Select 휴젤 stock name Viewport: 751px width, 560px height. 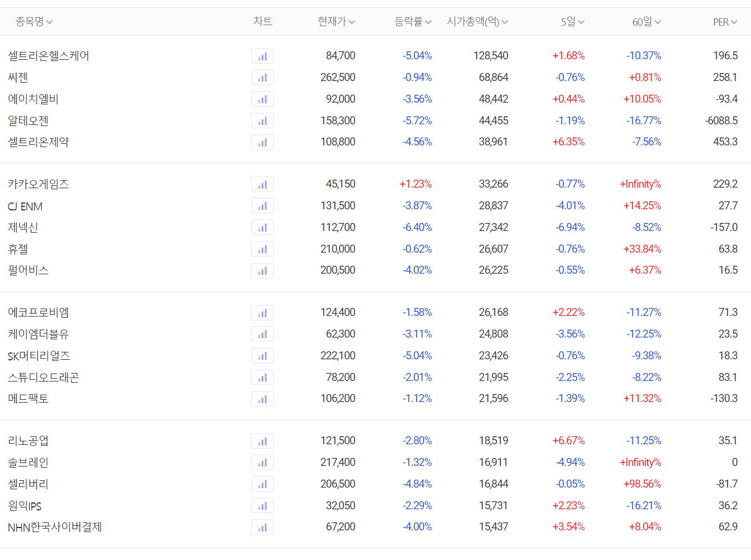[18, 249]
